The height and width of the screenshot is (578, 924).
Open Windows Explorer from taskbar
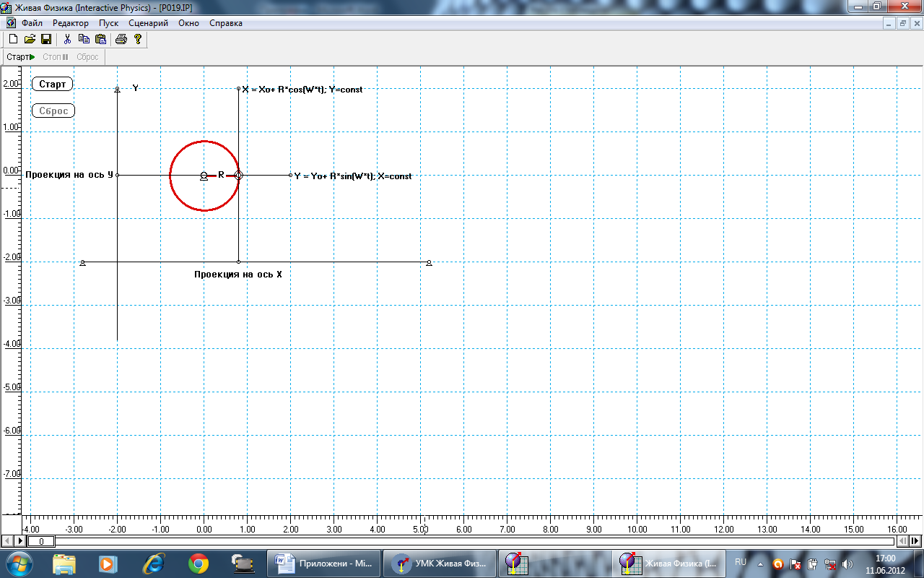[64, 563]
